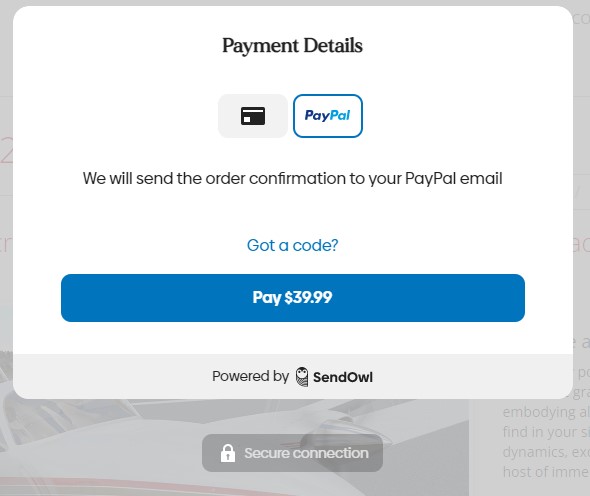Click the dimmed text line starting with dynamics
The width and height of the screenshot is (590, 496).
(546, 452)
